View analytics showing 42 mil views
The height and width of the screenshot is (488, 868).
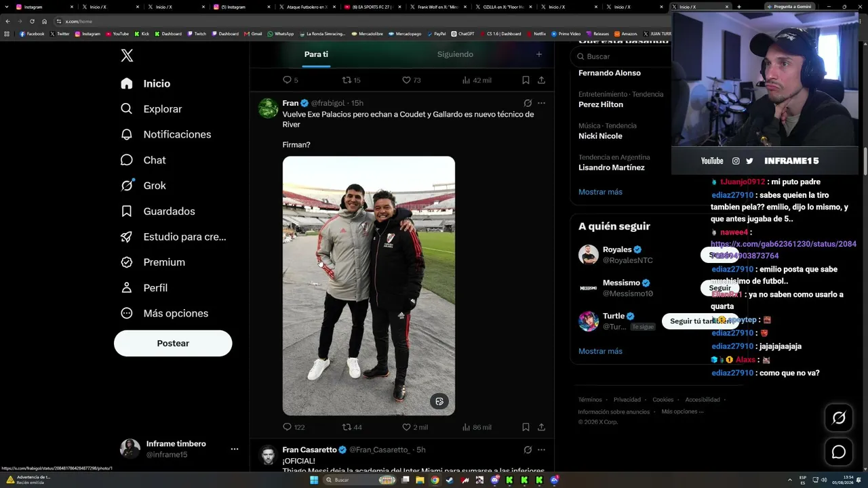click(477, 80)
